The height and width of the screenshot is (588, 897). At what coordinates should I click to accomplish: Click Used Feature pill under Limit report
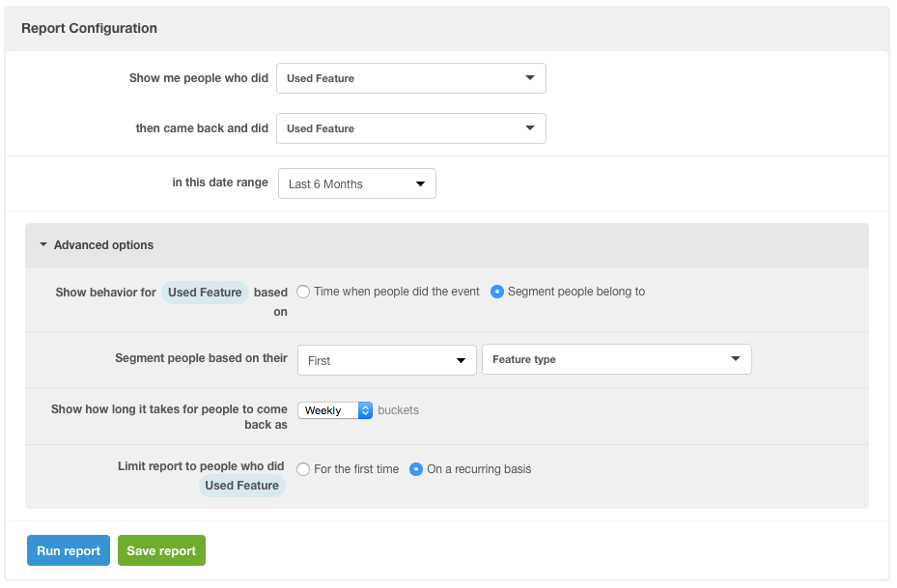pos(242,486)
